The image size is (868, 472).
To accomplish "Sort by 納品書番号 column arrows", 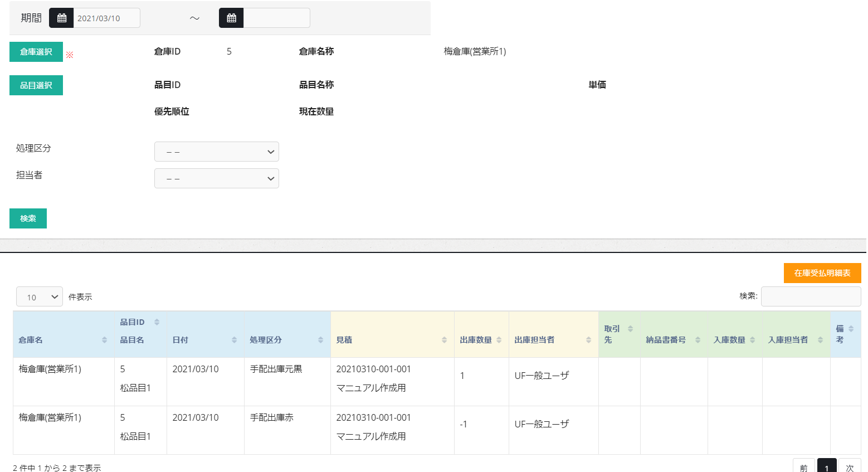I will coord(698,340).
